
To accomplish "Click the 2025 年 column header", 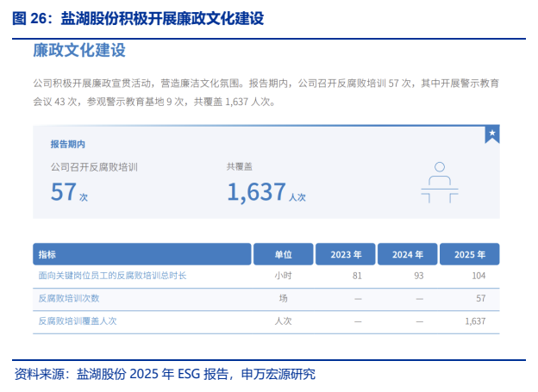I will 470,254.
